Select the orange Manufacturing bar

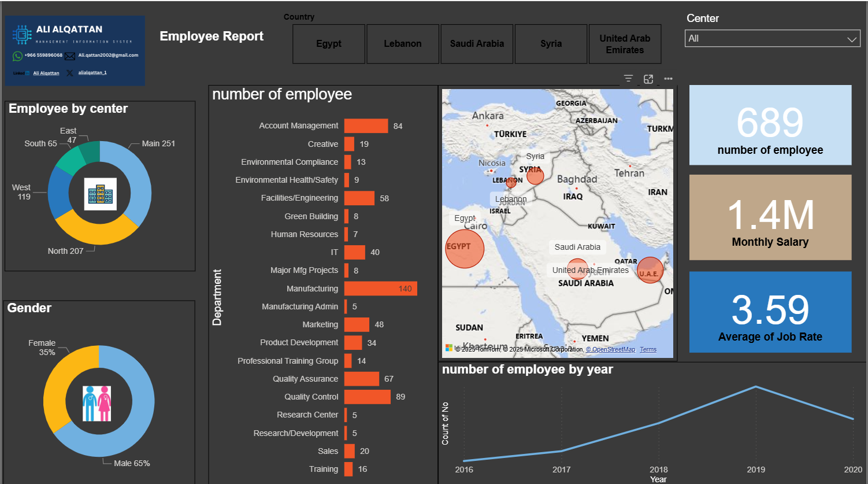click(380, 289)
